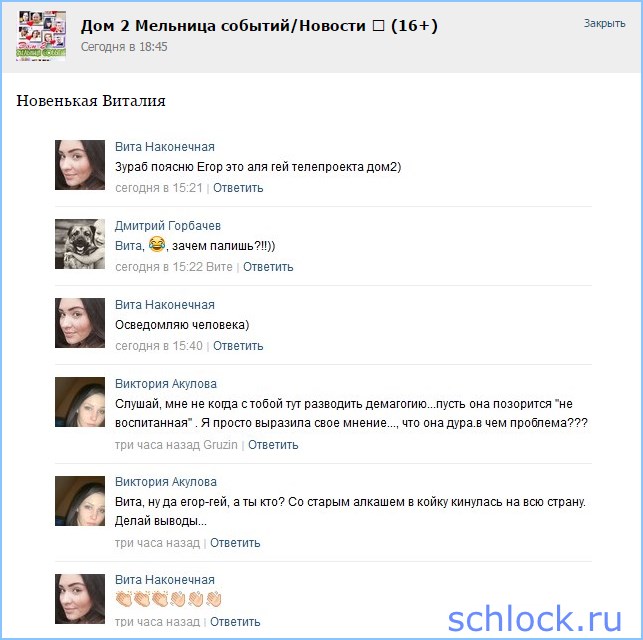Click the laughing emoji in Дмитрий's comment
The width and height of the screenshot is (643, 640).
tap(157, 244)
